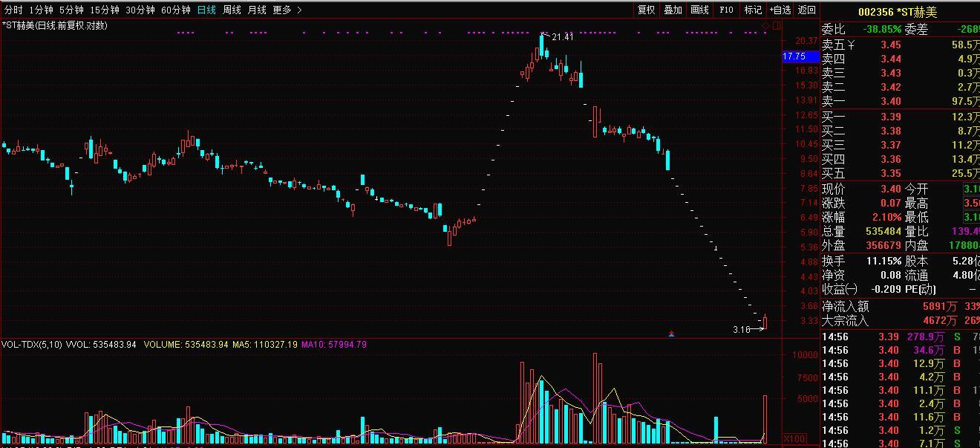Click the ¥ icon beside 卖五
Screen dimensions: 980x448
click(x=852, y=45)
